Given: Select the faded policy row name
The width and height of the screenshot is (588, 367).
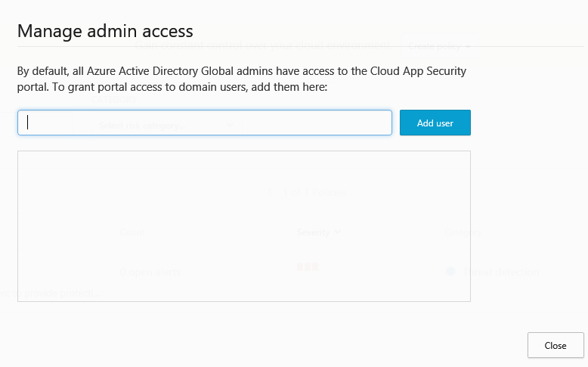Looking at the screenshot, I should coord(150,272).
